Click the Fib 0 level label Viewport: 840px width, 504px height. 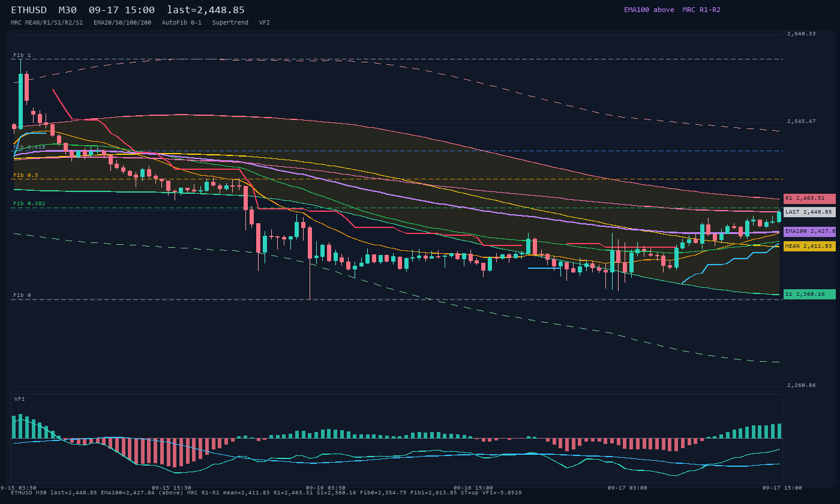tap(22, 295)
